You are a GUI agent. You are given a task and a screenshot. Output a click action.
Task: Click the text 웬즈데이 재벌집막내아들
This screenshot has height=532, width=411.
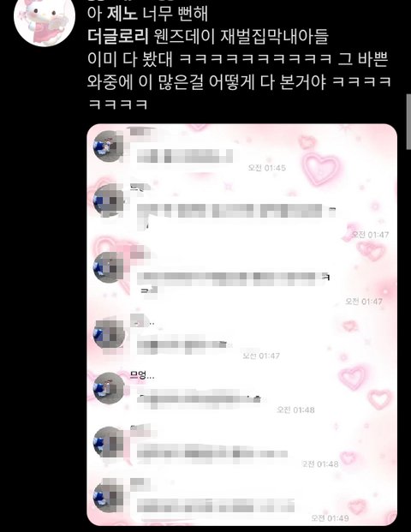[x=241, y=36]
